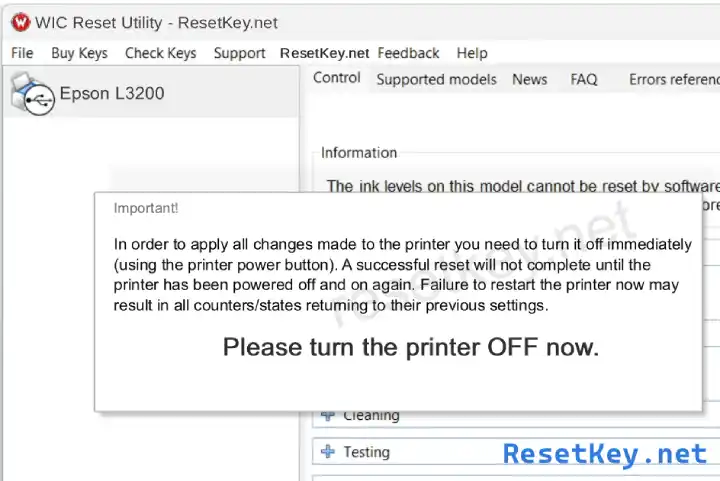720x481 pixels.
Task: Switch to the News tab
Action: click(x=529, y=80)
